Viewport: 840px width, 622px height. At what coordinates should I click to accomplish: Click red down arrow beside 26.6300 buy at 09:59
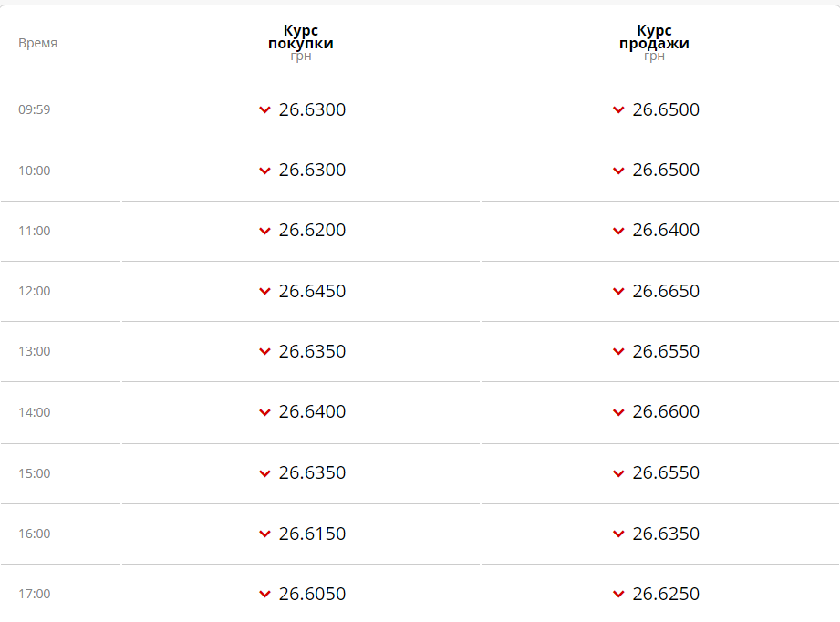coord(264,110)
